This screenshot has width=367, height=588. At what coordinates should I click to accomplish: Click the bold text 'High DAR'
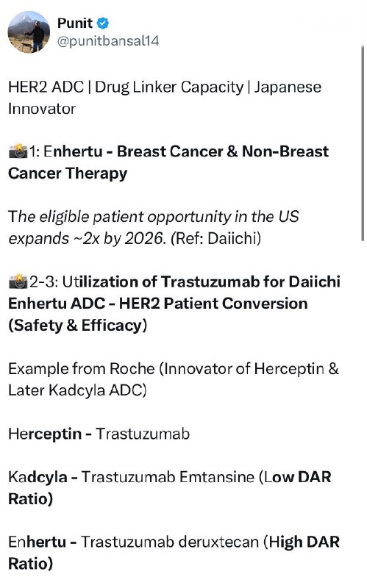[x=304, y=542]
